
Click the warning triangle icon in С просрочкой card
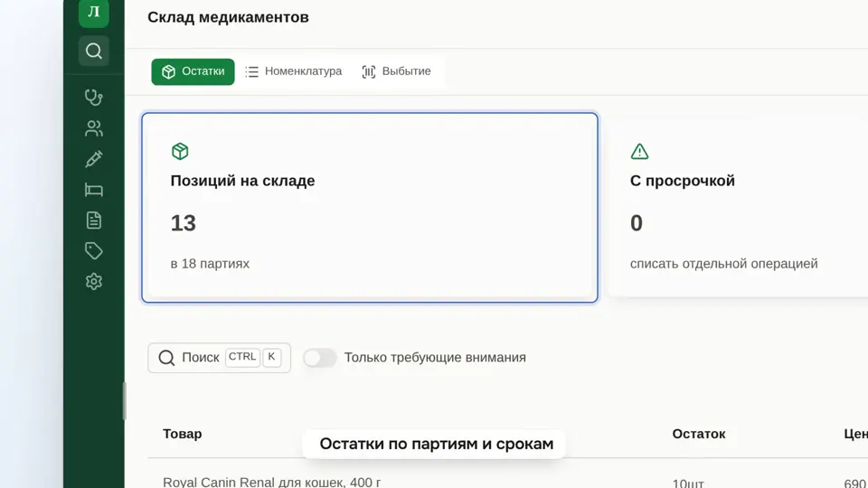point(639,151)
